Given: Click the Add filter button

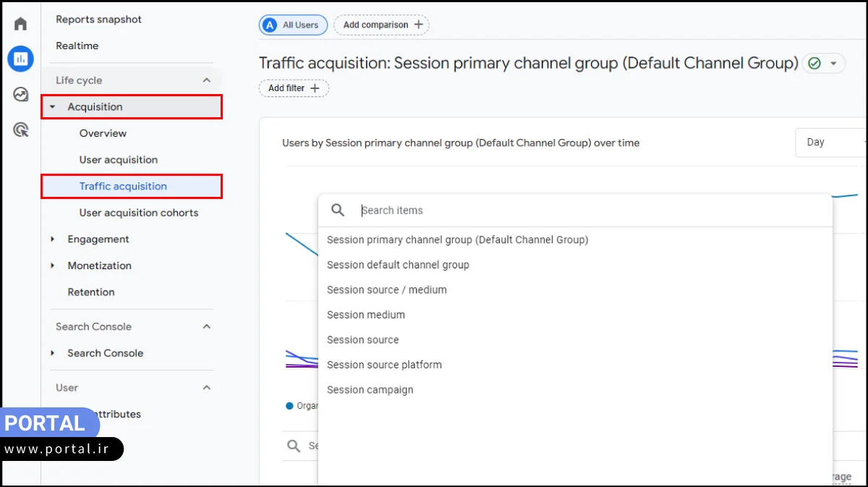Looking at the screenshot, I should [294, 88].
